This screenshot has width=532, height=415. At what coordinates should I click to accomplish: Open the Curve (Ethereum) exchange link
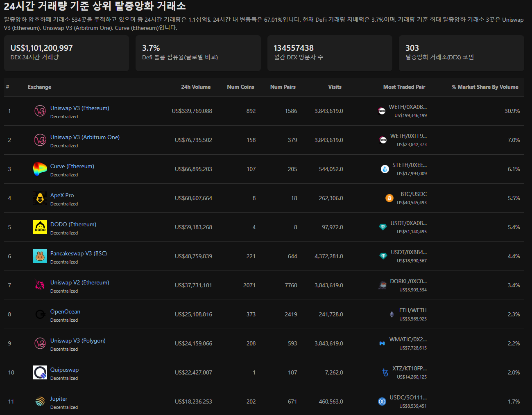pos(72,166)
